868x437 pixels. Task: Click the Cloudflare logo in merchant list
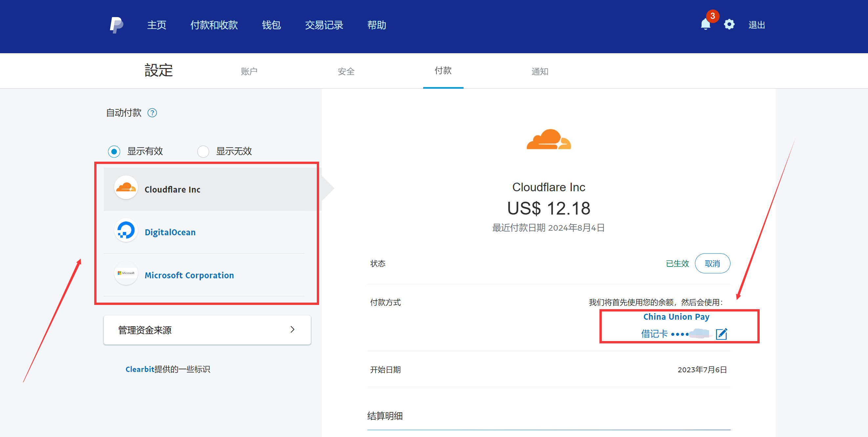[x=126, y=188]
